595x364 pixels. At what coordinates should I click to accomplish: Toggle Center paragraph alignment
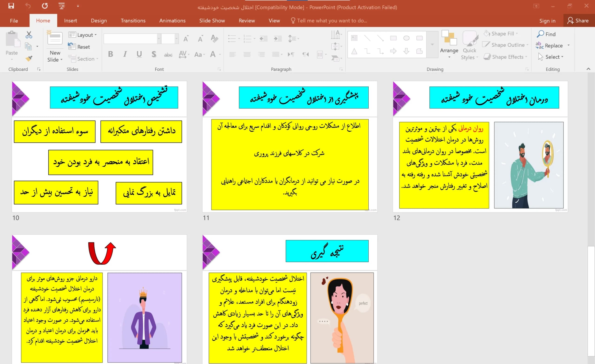(x=247, y=54)
